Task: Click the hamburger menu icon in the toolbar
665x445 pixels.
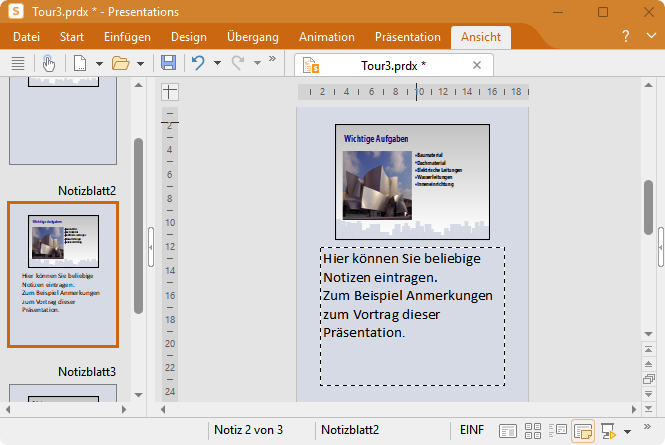Action: click(17, 64)
